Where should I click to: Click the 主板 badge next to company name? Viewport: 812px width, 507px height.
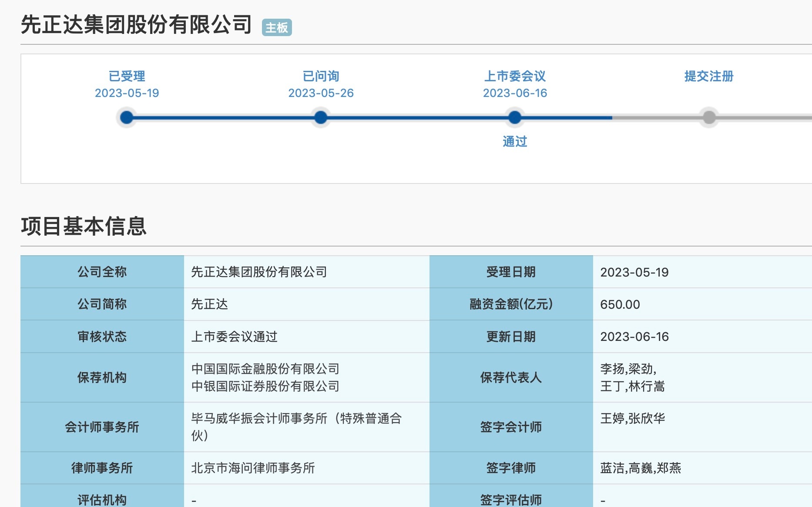click(277, 27)
